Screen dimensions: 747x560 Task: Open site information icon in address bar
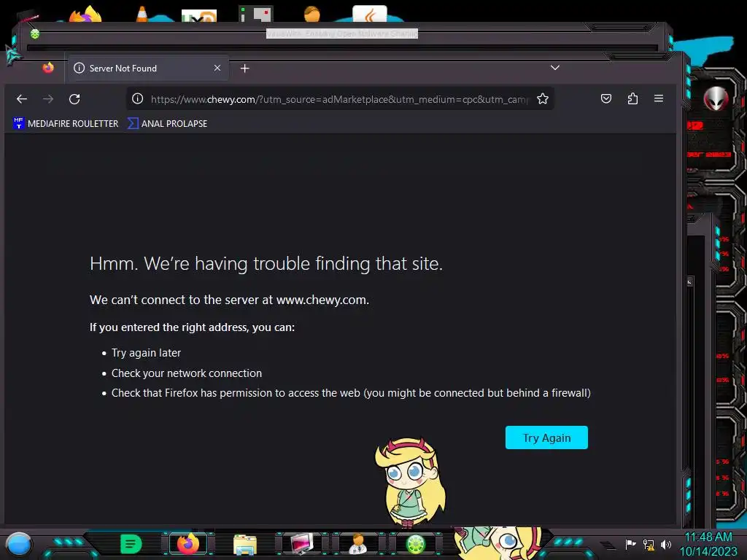point(137,98)
